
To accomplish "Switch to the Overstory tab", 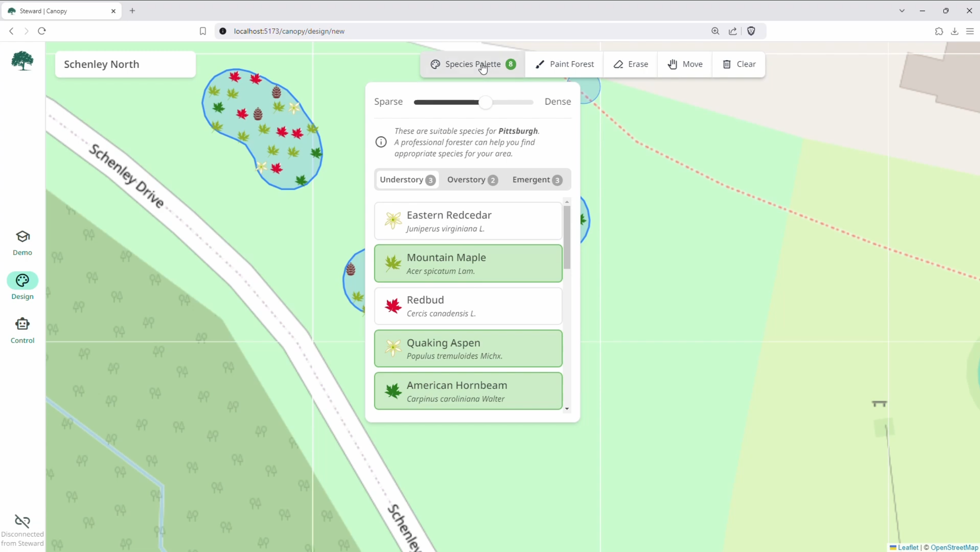I will (472, 180).
